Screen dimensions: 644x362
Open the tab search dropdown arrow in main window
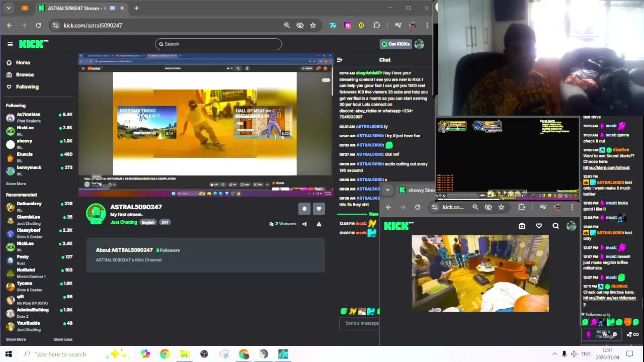coord(9,8)
